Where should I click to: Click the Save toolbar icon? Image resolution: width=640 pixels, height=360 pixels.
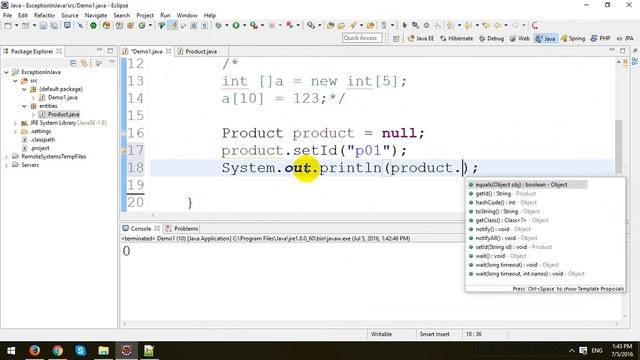(x=43, y=26)
